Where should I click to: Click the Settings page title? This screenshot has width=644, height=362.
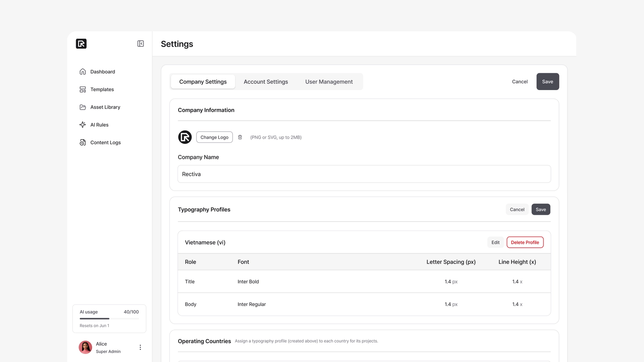pyautogui.click(x=177, y=44)
